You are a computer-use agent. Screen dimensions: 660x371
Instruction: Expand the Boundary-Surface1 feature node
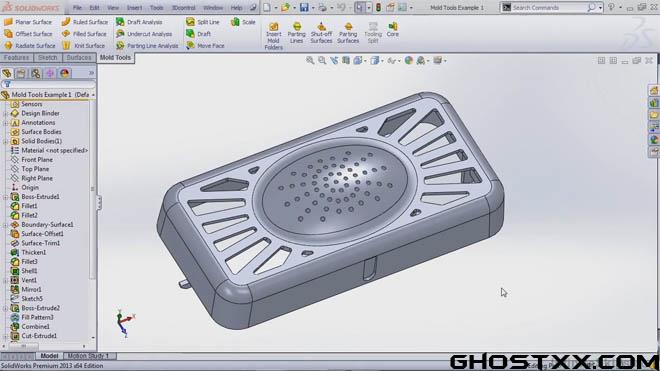6,225
